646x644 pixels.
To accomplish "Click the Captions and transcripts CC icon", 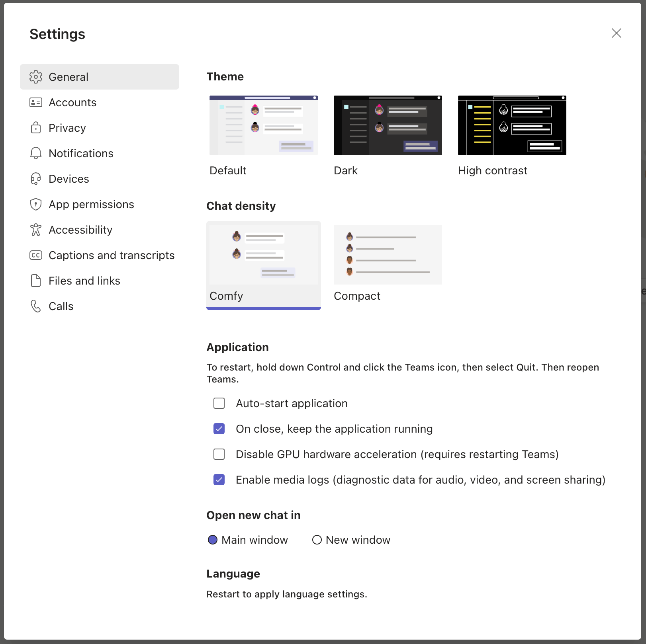I will 36,255.
